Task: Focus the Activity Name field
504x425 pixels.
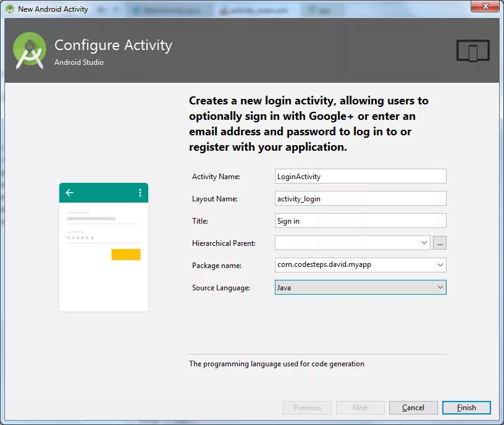Action: point(360,176)
